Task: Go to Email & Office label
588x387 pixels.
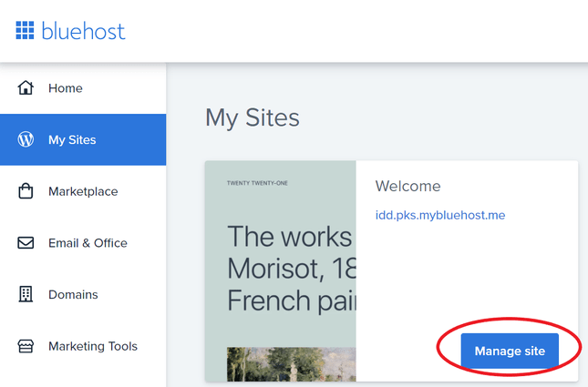Action: click(88, 243)
